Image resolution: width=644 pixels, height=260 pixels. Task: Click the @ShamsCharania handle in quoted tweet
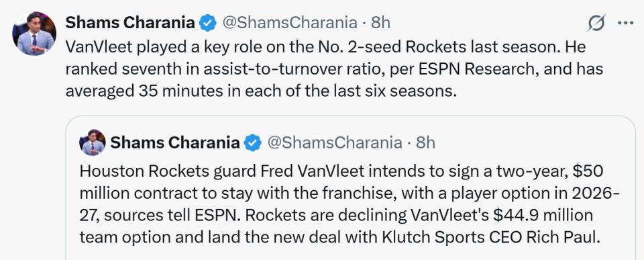tap(335, 142)
